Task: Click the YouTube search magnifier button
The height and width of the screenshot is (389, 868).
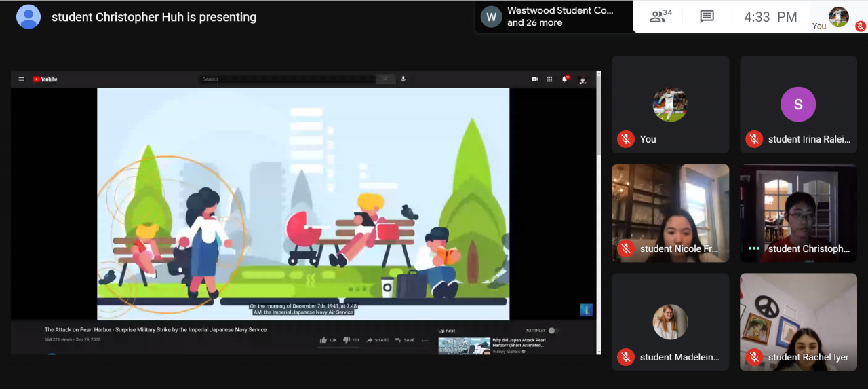Action: (x=385, y=79)
